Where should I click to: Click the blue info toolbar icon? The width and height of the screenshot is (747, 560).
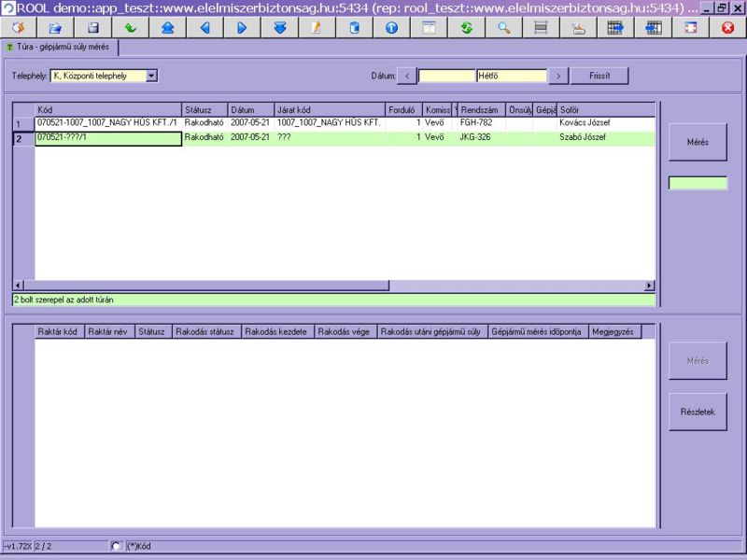[392, 28]
